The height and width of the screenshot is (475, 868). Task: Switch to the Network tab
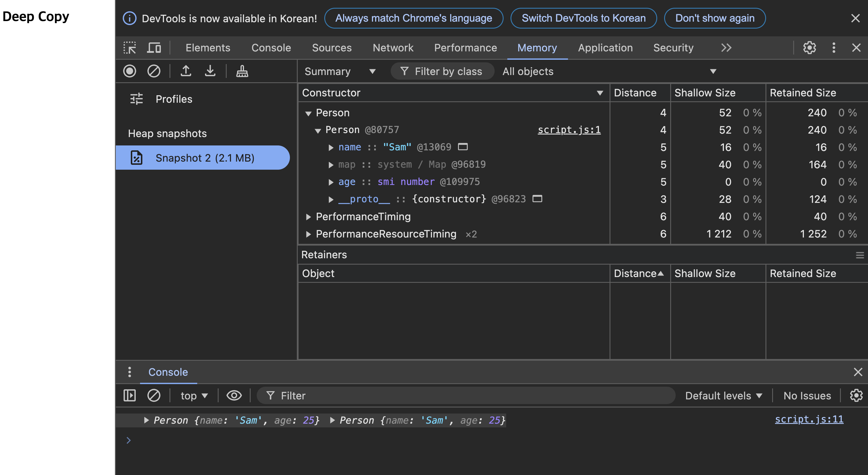392,48
